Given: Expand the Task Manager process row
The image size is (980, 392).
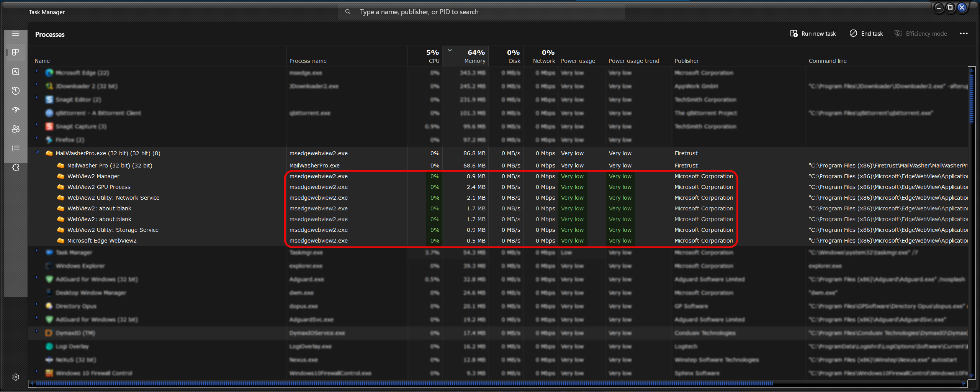Looking at the screenshot, I should (37, 251).
